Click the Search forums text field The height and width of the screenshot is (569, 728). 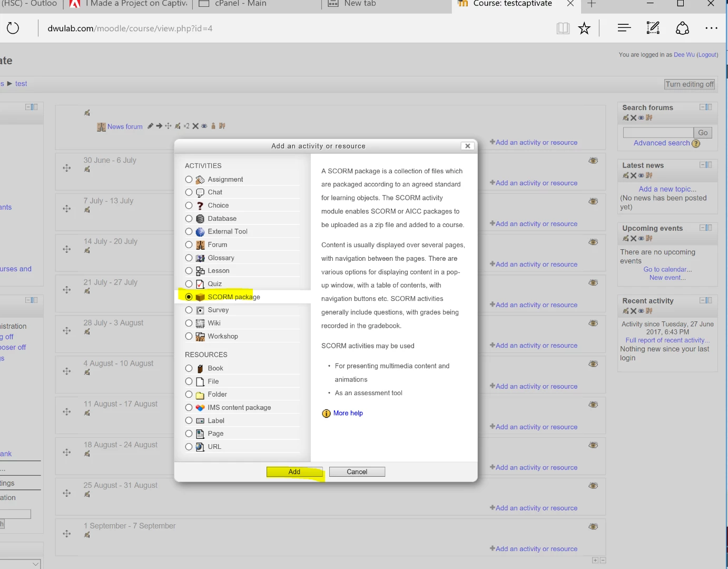[658, 133]
